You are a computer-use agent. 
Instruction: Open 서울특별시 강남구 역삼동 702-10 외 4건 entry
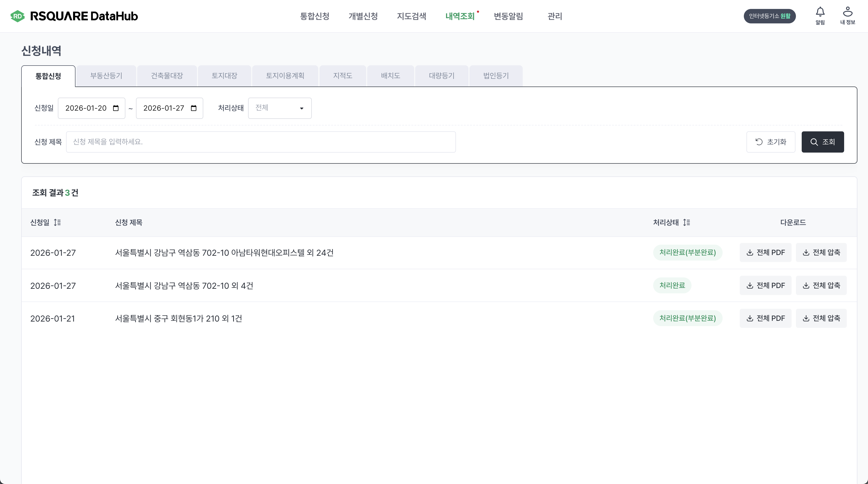pyautogui.click(x=184, y=286)
